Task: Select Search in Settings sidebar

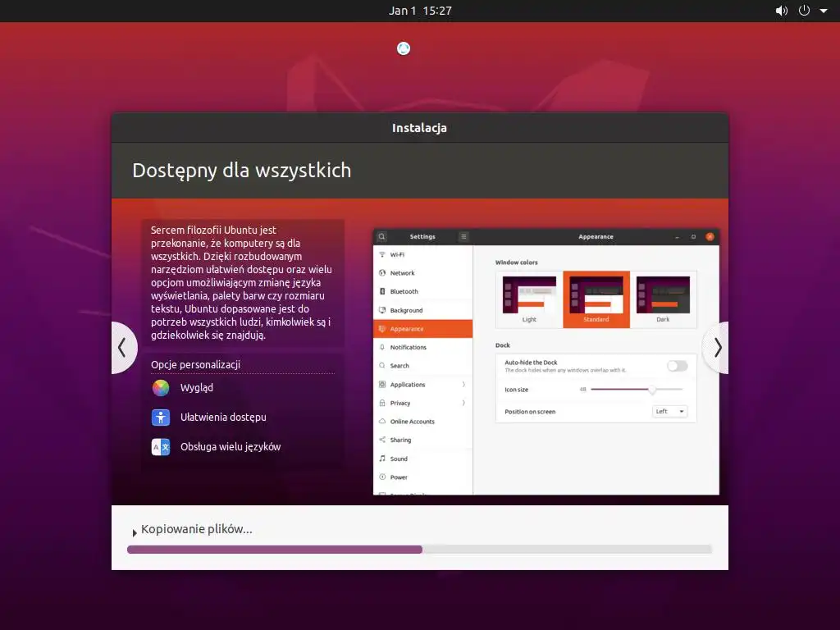Action: click(422, 366)
